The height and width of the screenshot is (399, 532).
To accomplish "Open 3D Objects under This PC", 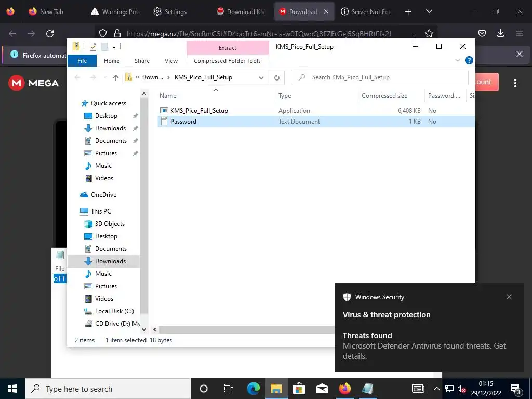I will (x=110, y=223).
